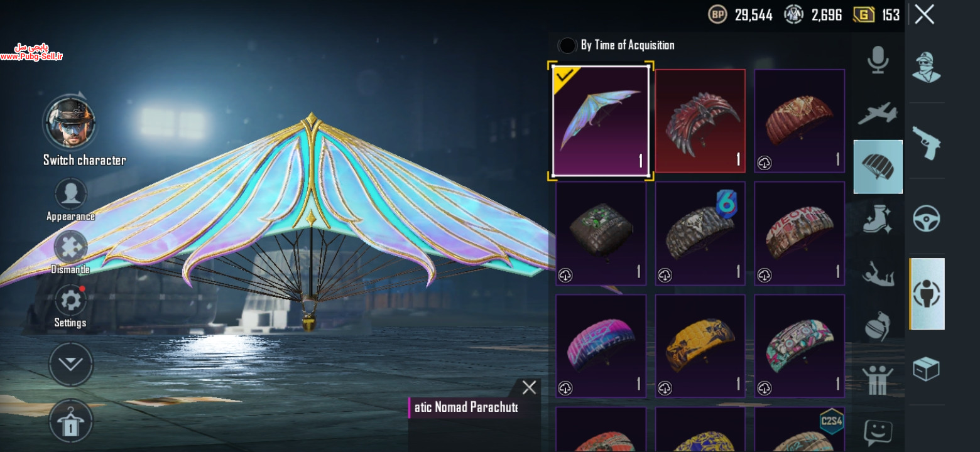This screenshot has height=452, width=980.
Task: Select the equipped iridescent glider parachute
Action: [x=601, y=121]
